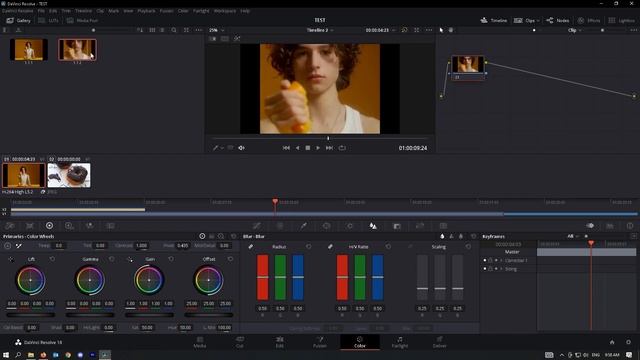Reset the Gain color wheel

171,259
